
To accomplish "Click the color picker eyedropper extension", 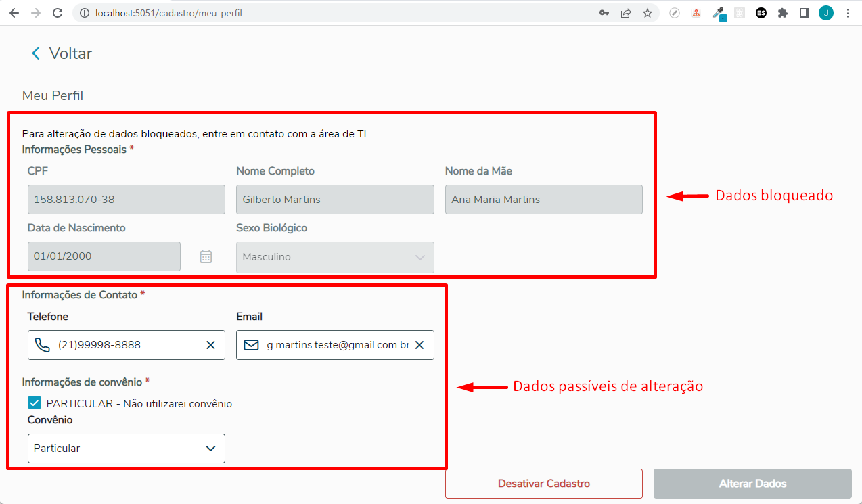I will pyautogui.click(x=719, y=13).
